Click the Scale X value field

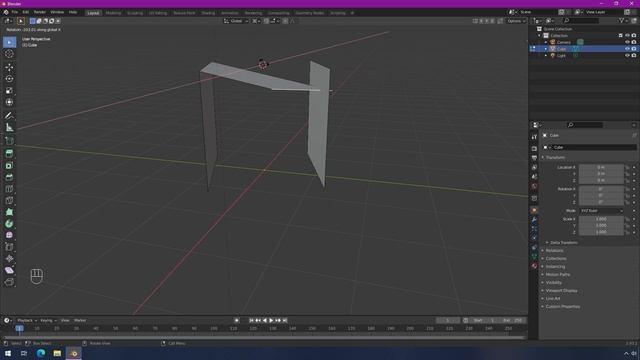pos(601,219)
